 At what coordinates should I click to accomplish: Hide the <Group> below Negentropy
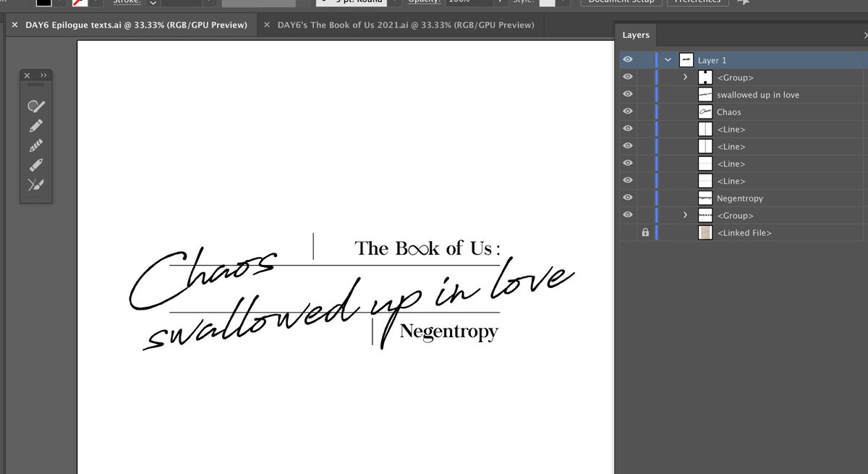pyautogui.click(x=628, y=216)
